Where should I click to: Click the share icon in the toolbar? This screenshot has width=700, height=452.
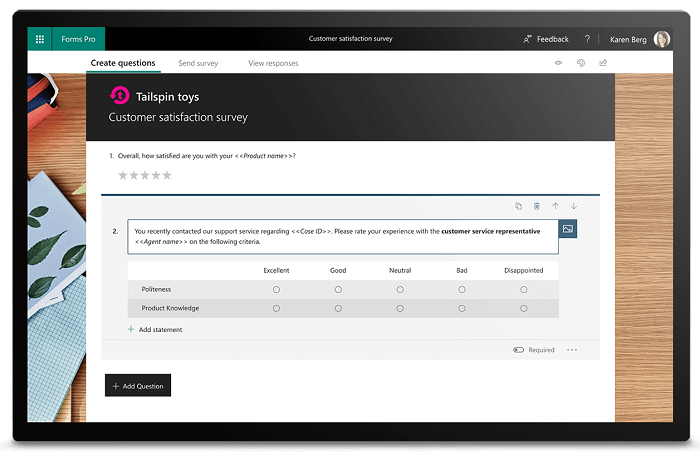coord(603,63)
